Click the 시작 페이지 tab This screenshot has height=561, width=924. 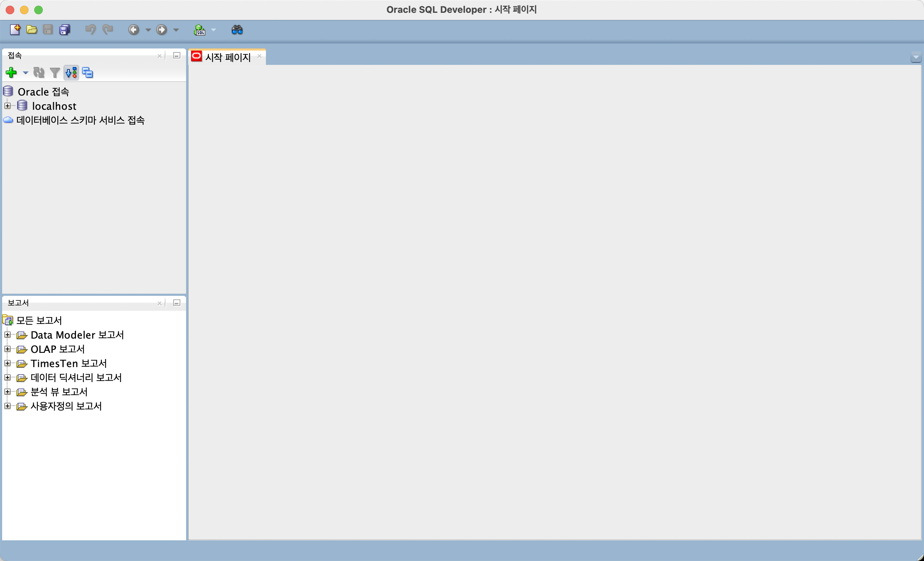point(227,57)
